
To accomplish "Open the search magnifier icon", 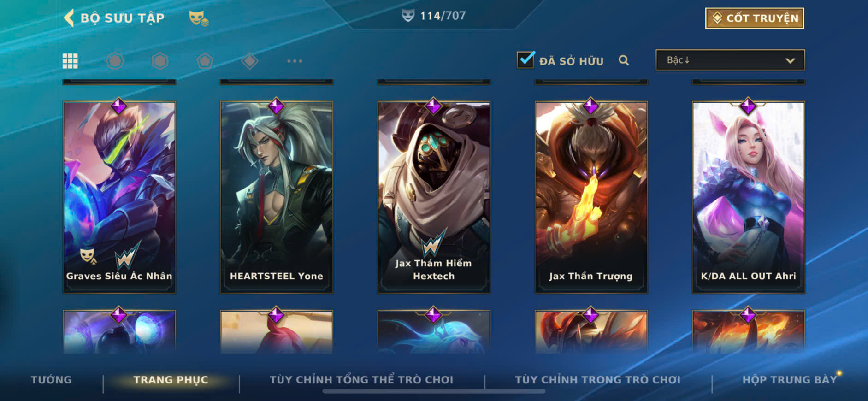I will (624, 60).
